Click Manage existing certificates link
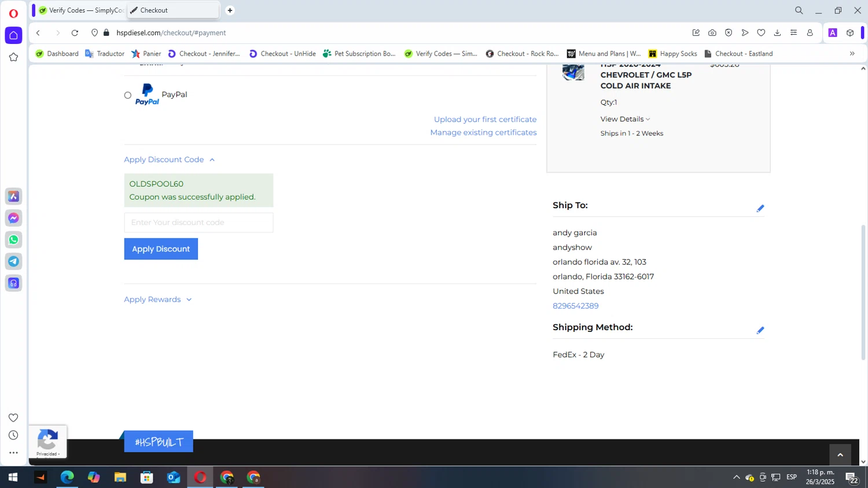This screenshot has height=488, width=868. pos(483,132)
